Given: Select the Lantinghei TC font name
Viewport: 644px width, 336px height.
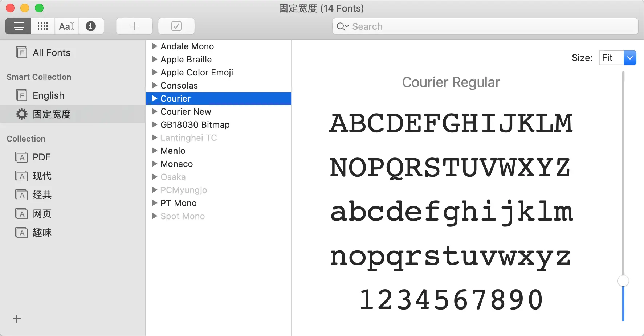Looking at the screenshot, I should [x=189, y=138].
